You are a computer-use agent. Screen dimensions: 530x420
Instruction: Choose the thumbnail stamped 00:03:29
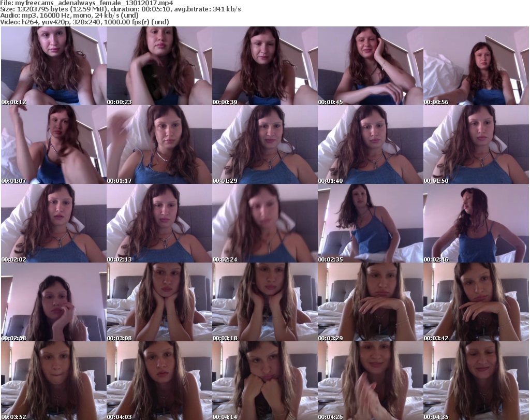[x=370, y=302]
